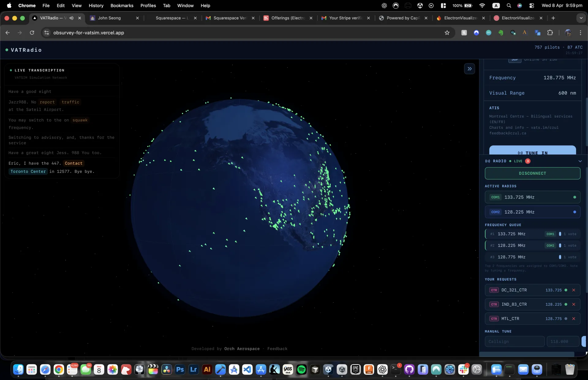Image resolution: width=588 pixels, height=380 pixels.
Task: Select COM1 133.725 MHz active radio
Action: (x=532, y=197)
